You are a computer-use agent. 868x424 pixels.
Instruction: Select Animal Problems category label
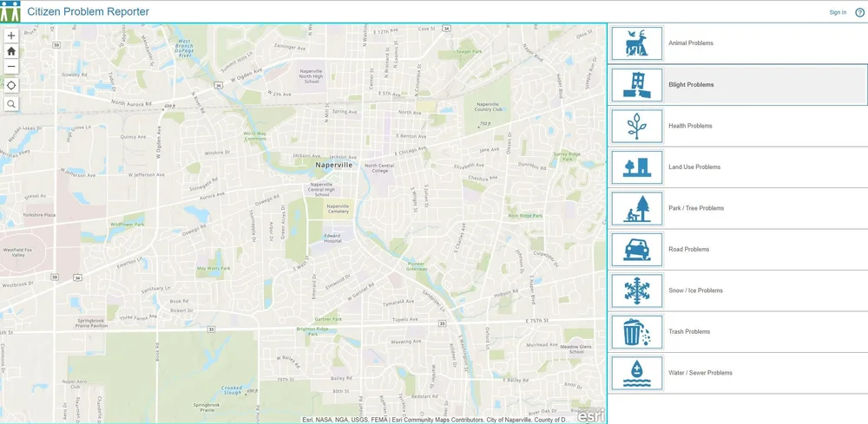[690, 43]
